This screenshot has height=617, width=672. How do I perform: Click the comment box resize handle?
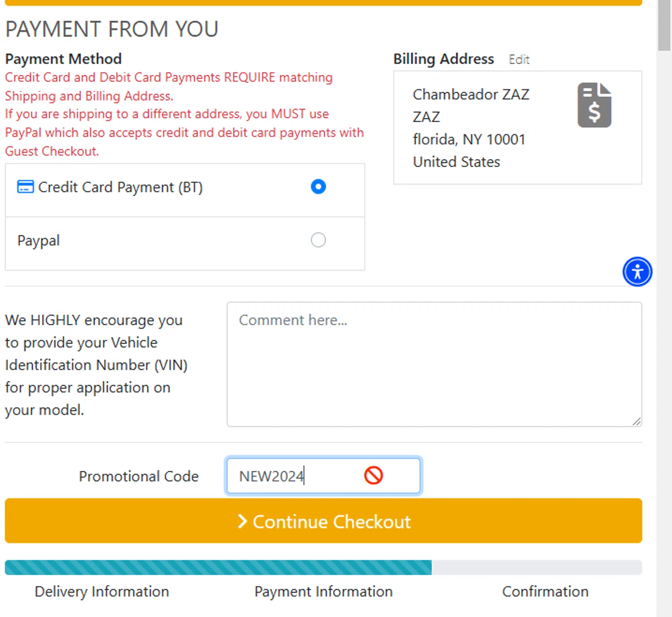(x=637, y=422)
